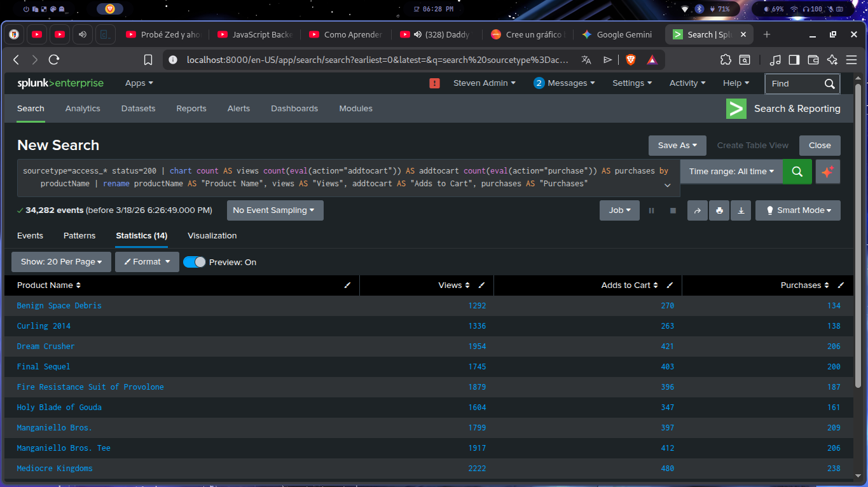Pause the search job
The height and width of the screenshot is (487, 868).
coord(651,210)
